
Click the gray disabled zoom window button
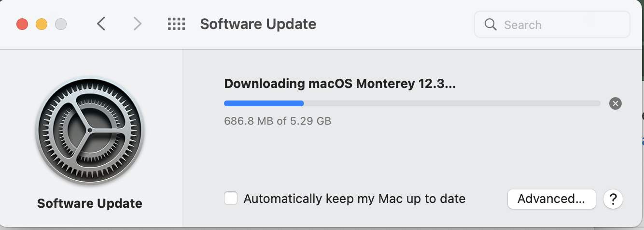click(x=61, y=24)
